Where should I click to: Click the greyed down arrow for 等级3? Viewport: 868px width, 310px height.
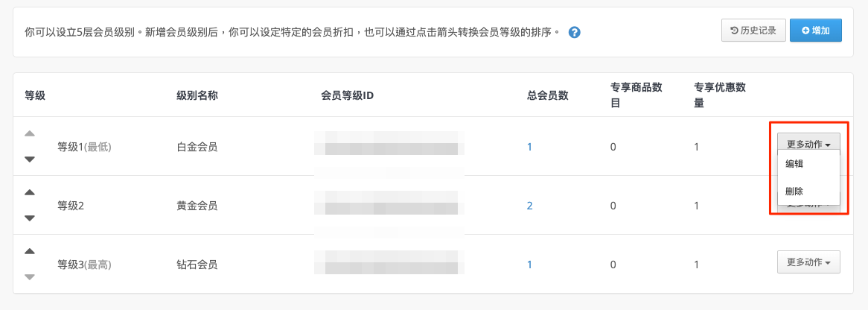[30, 276]
